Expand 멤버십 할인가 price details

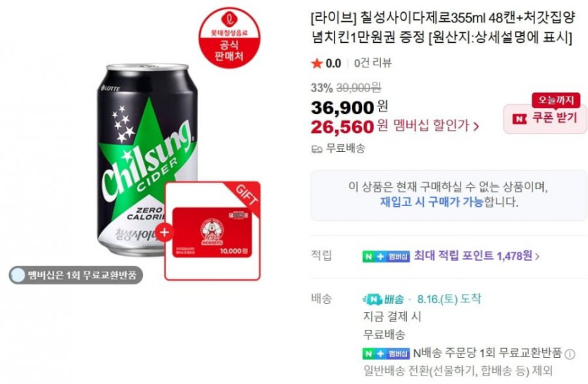(436, 126)
